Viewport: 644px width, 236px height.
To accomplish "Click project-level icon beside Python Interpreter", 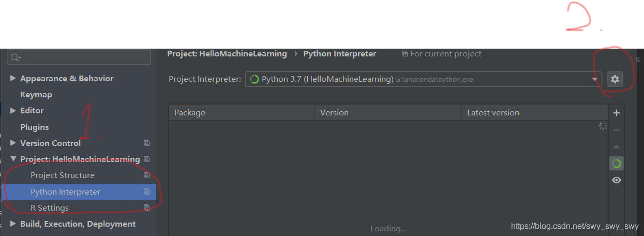I will point(146,191).
